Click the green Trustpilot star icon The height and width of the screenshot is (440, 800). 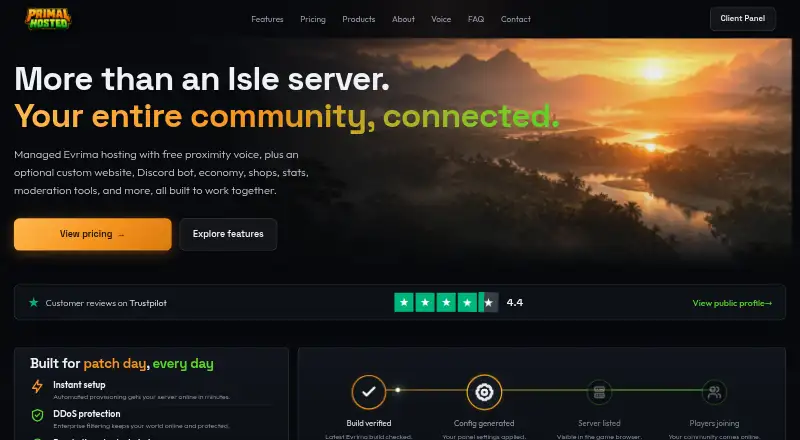34,303
